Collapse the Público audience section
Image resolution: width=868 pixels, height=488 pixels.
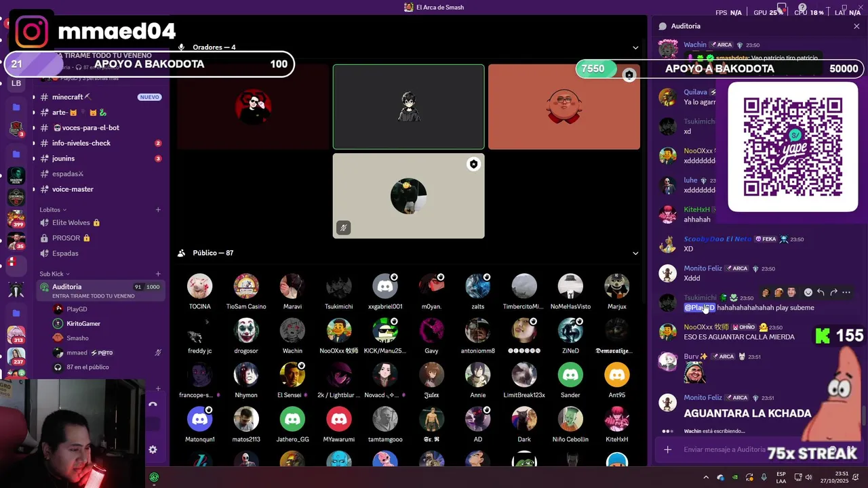[635, 253]
